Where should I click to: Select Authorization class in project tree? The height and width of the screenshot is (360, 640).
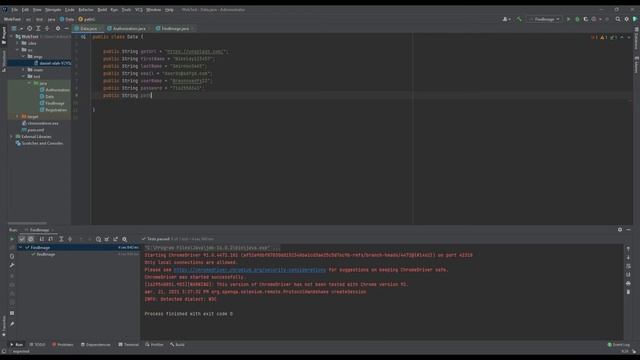pos(55,90)
